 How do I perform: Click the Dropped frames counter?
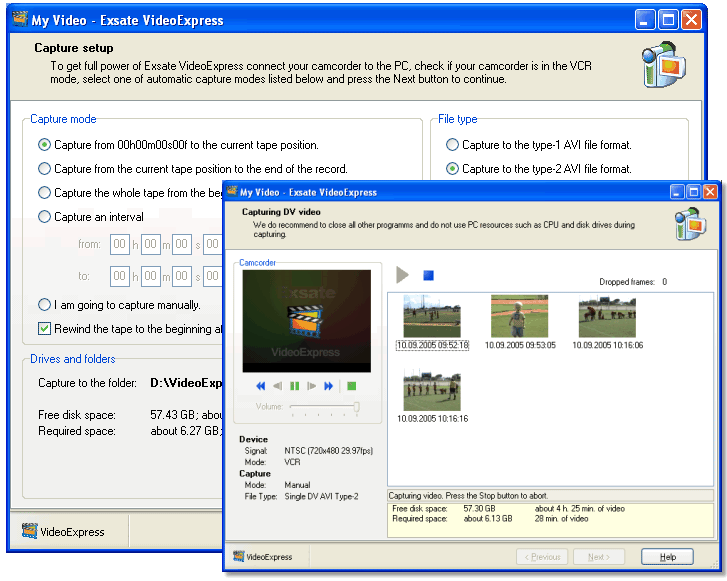[x=633, y=281]
